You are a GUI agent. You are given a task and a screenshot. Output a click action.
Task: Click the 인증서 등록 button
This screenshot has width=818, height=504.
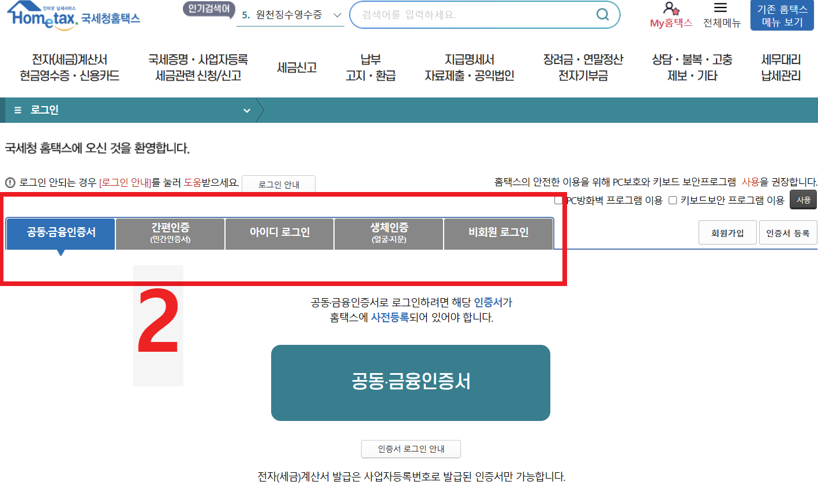click(x=788, y=232)
